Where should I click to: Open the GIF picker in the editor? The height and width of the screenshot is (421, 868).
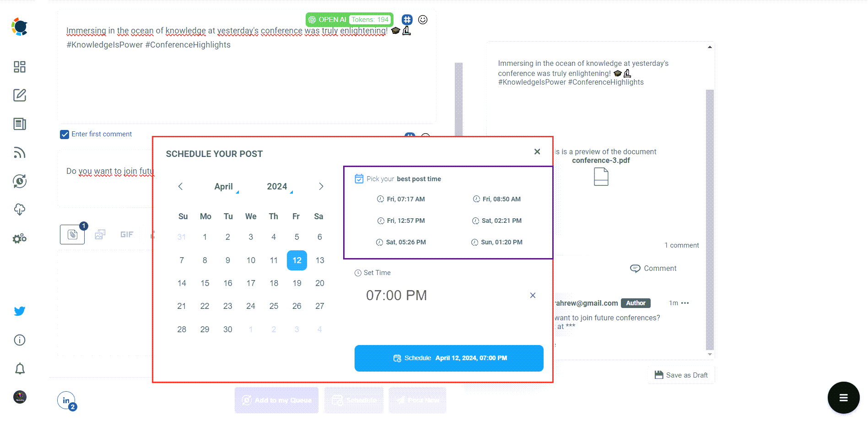127,234
